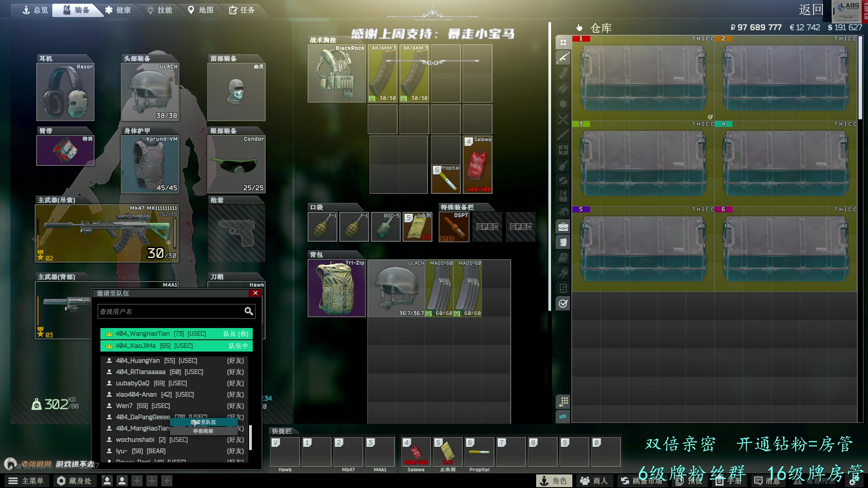
Task: Select Tri-Zip backpack item
Action: point(337,288)
